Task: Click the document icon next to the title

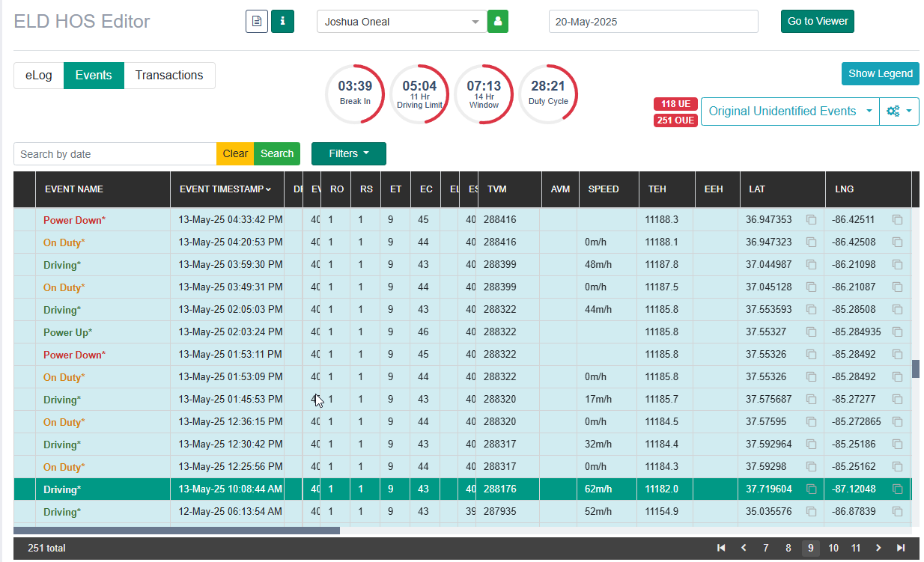Action: tap(257, 22)
